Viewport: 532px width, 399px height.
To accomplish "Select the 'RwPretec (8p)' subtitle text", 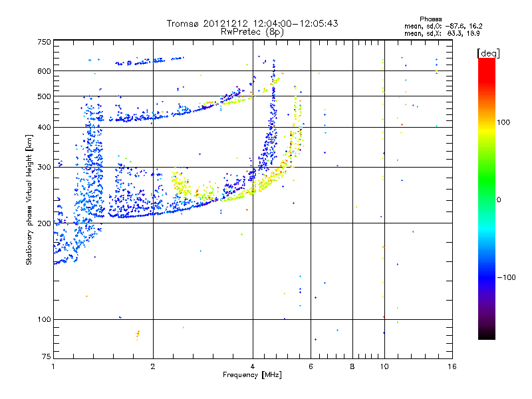I will click(252, 32).
